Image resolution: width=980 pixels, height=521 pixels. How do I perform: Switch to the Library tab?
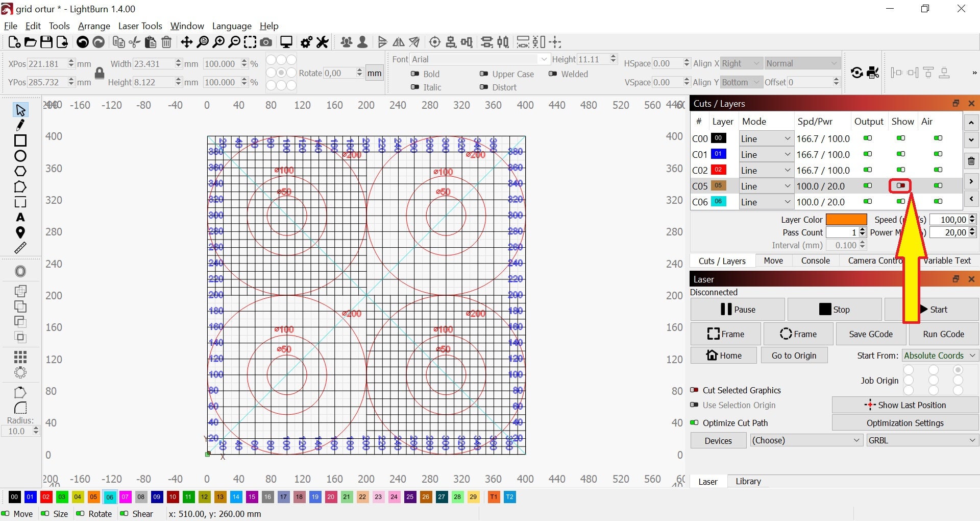(x=748, y=481)
